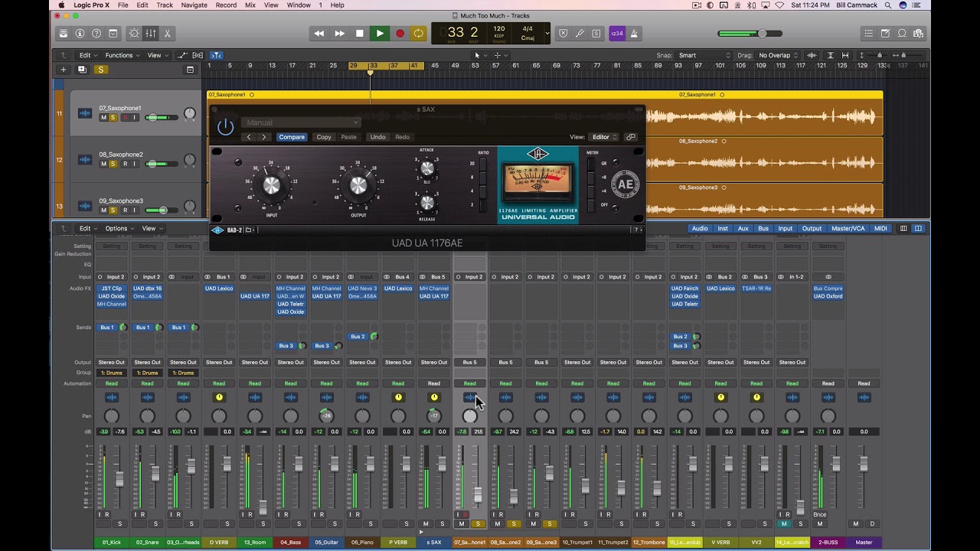
Task: Select the next plug-in preset arrow
Action: [264, 137]
